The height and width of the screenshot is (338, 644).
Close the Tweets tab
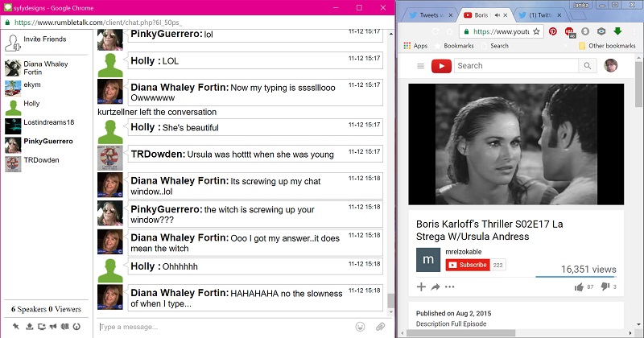click(x=451, y=15)
